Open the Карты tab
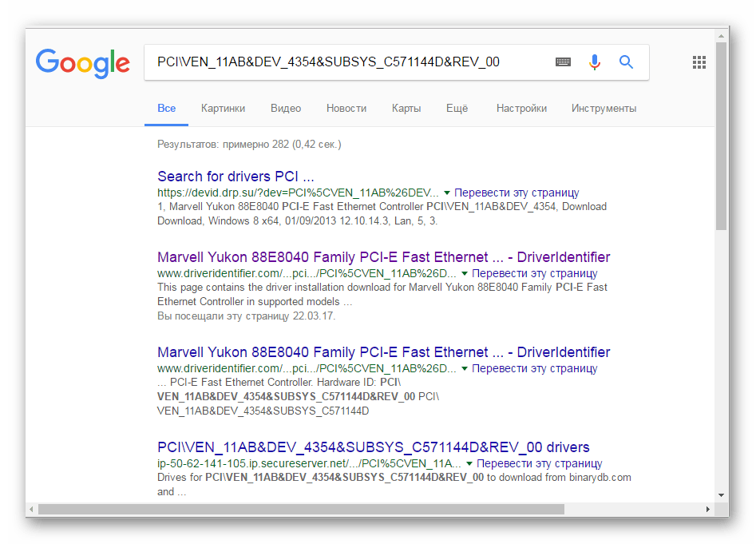 click(x=406, y=108)
